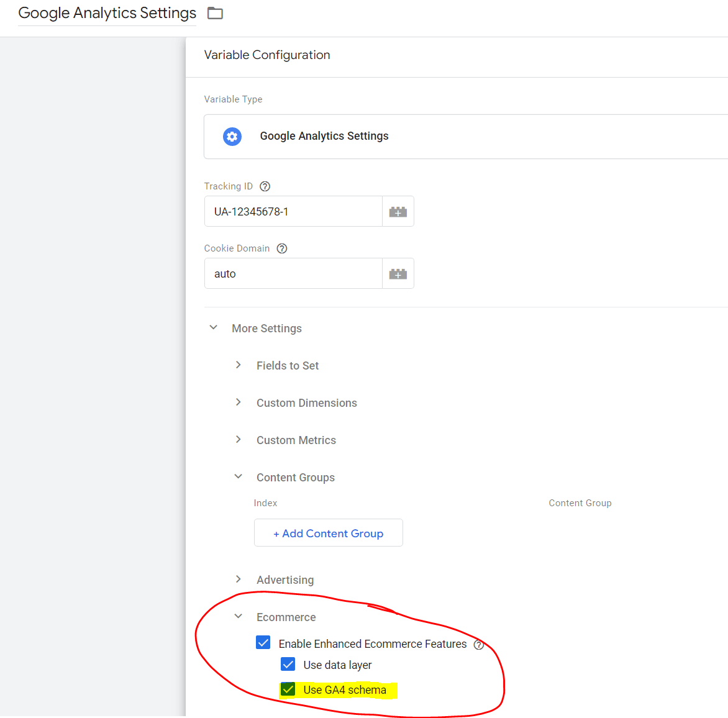Expand the Custom Dimensions section
Screen dimensions: 728x718
coord(239,402)
